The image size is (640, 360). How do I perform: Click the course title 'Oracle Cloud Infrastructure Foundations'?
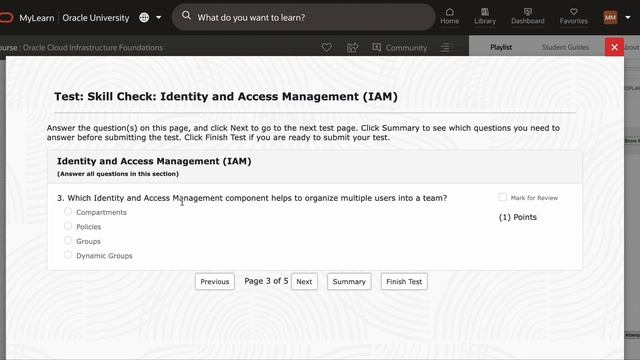pyautogui.click(x=93, y=48)
